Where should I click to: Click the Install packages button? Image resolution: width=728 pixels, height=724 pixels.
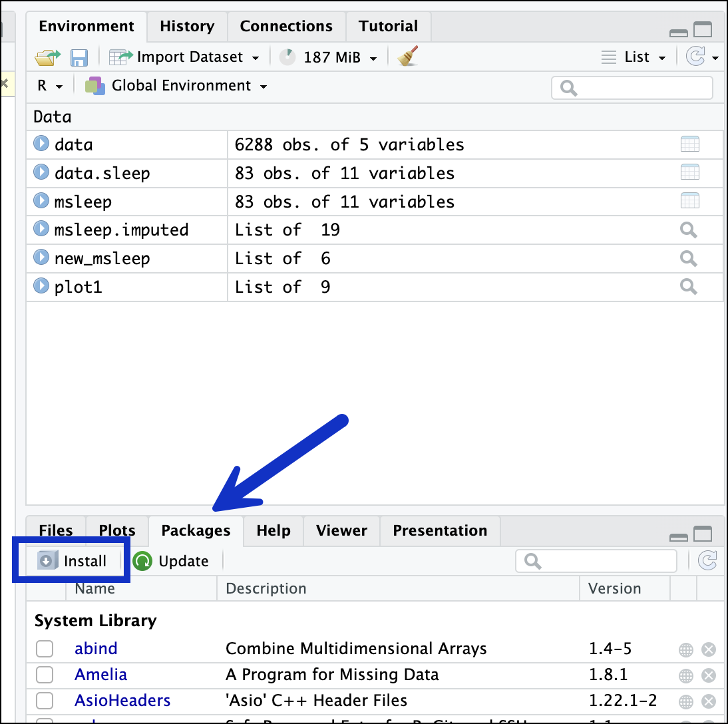pyautogui.click(x=73, y=562)
